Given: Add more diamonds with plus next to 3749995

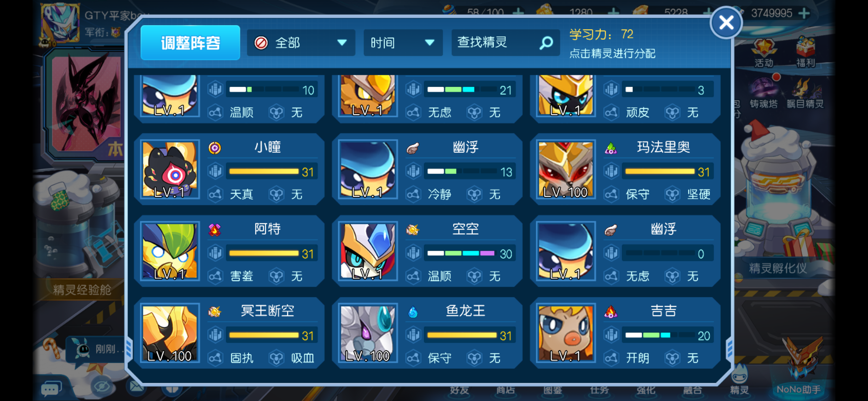Looking at the screenshot, I should click(804, 13).
